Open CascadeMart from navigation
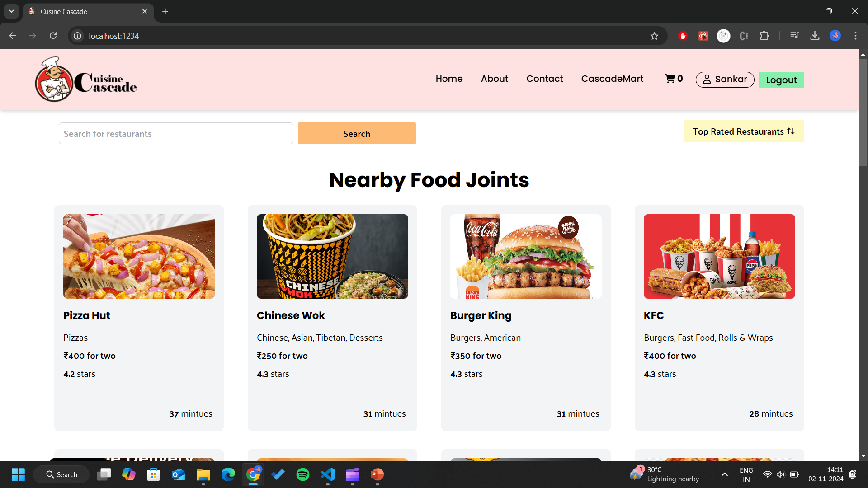The height and width of the screenshot is (488, 868). [612, 79]
